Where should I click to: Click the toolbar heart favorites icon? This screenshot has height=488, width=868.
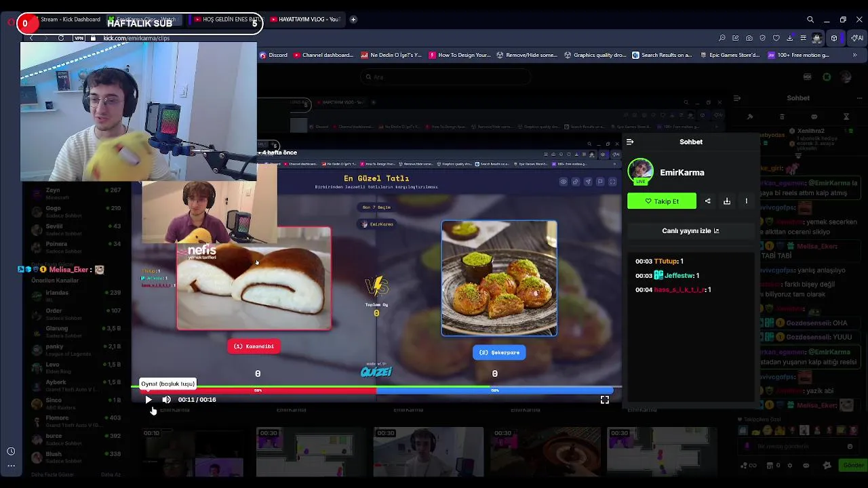tap(776, 38)
